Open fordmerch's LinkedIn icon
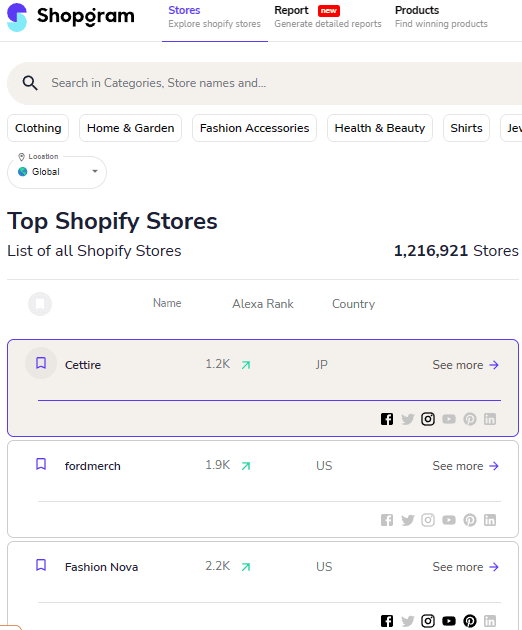This screenshot has width=522, height=630. tap(490, 520)
